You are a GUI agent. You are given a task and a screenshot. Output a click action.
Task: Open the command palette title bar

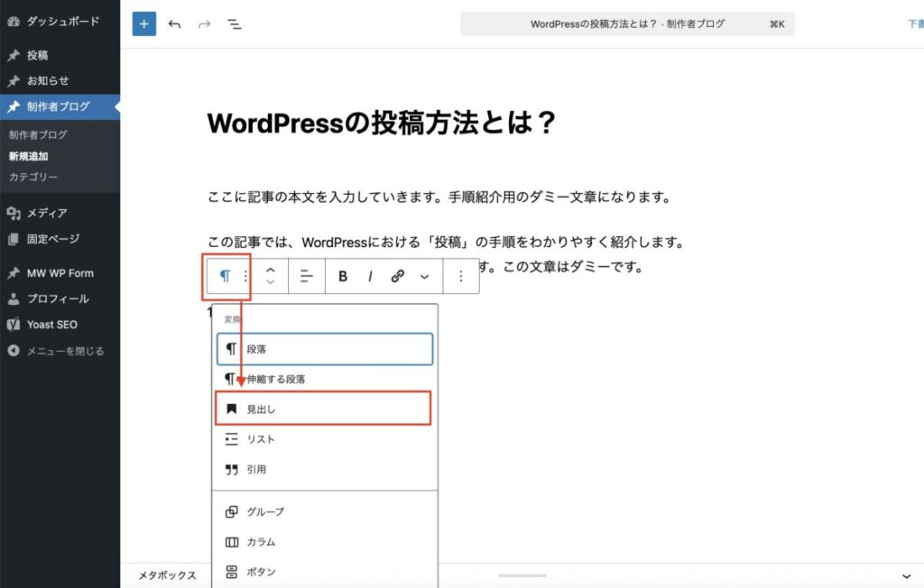628,24
